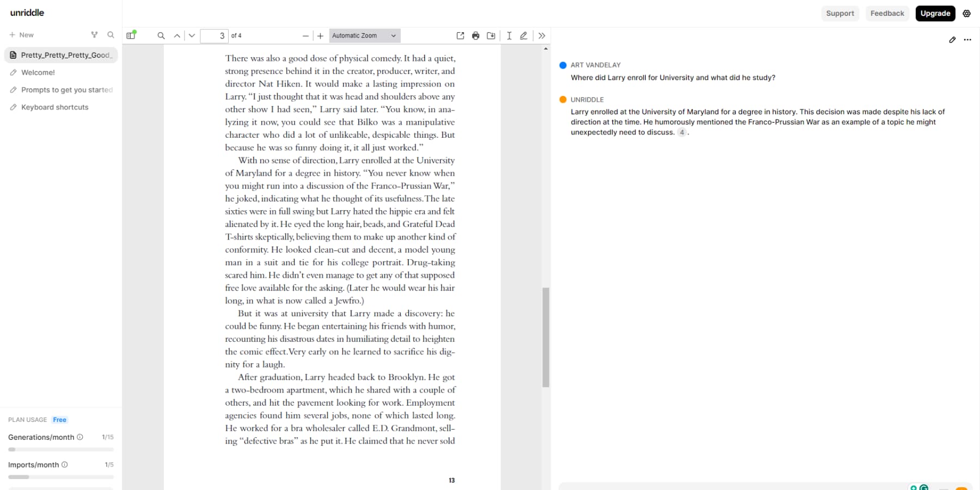Open the search in the left sidebar
Viewport: 980px width, 490px height.
coord(111,35)
